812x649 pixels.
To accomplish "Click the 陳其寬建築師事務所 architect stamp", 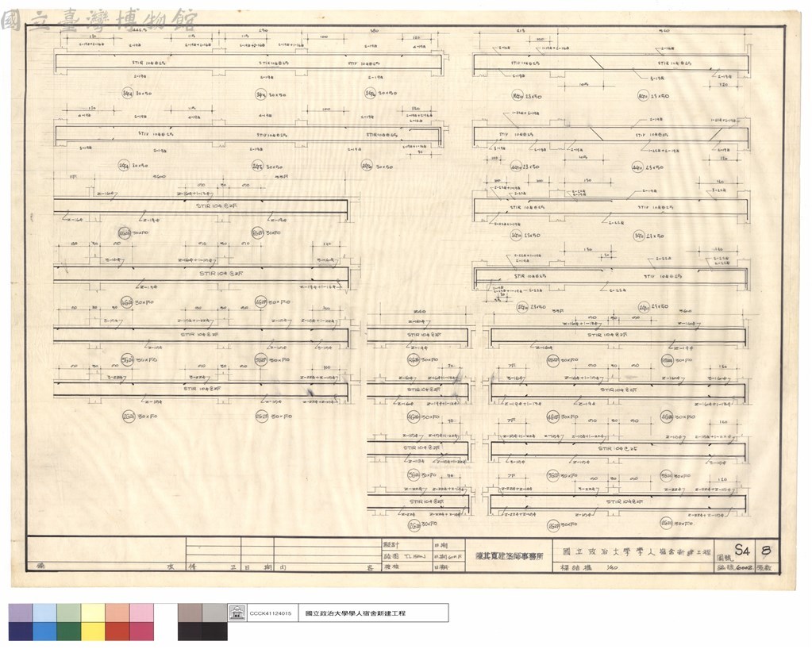I will tap(509, 556).
